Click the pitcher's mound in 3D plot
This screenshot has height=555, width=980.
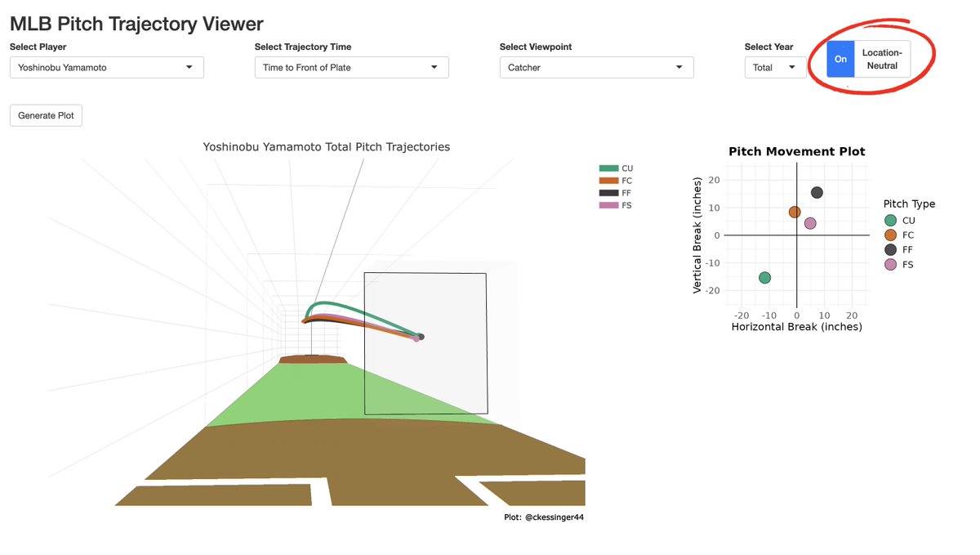pyautogui.click(x=313, y=360)
